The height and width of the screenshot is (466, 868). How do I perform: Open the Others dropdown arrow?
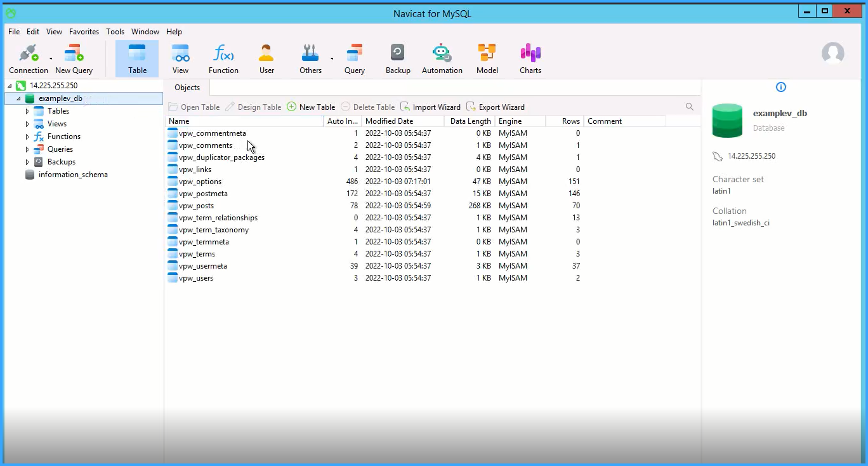[x=331, y=59]
